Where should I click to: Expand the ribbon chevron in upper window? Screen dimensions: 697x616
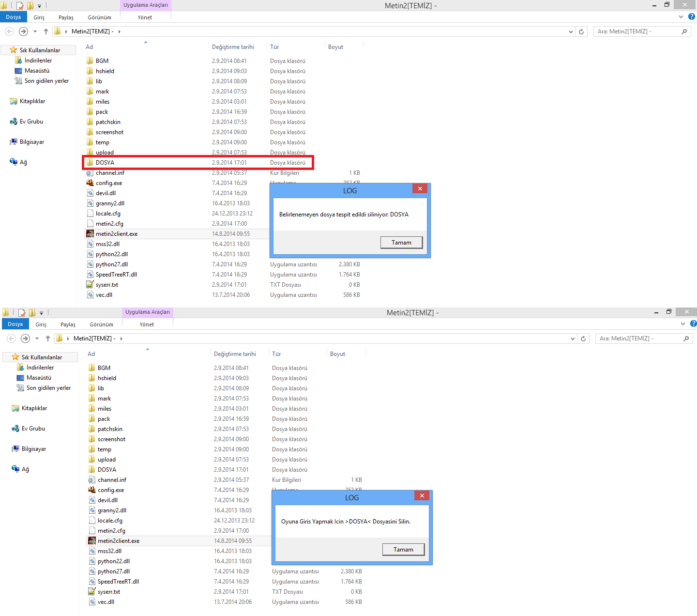coord(681,16)
